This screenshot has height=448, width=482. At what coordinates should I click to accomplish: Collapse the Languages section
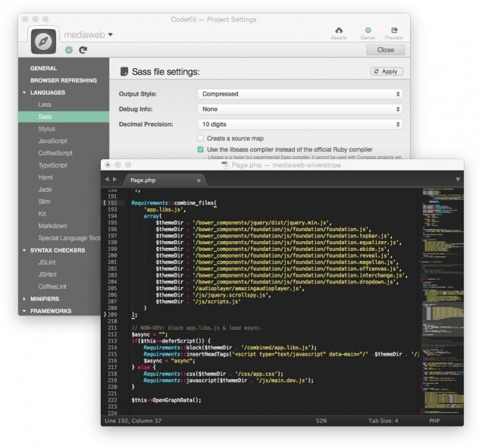tap(24, 92)
